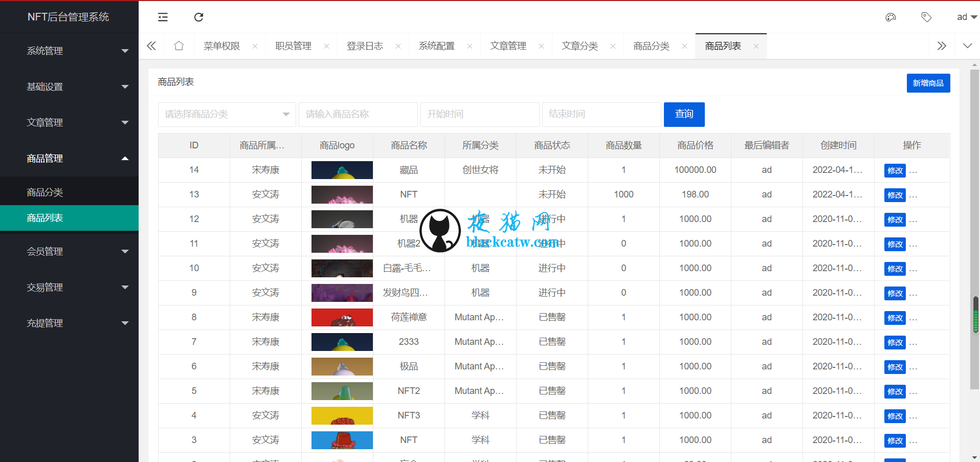Screen dimensions: 980x462
Task: Click 修改 for product ID 14
Action: 895,170
